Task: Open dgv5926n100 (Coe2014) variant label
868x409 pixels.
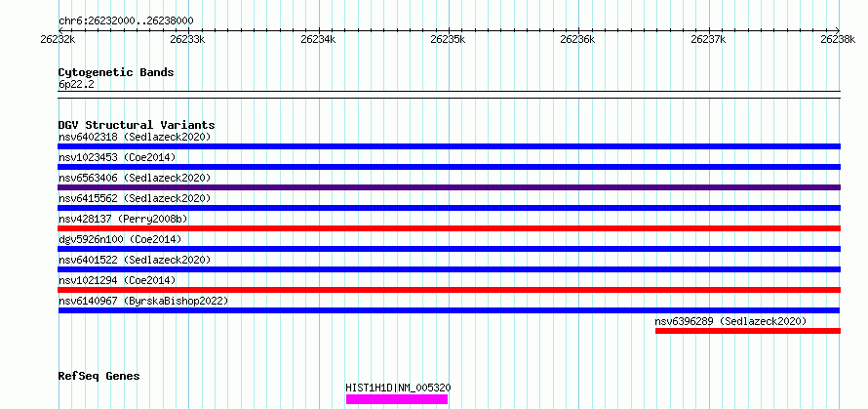Action: pyautogui.click(x=120, y=239)
